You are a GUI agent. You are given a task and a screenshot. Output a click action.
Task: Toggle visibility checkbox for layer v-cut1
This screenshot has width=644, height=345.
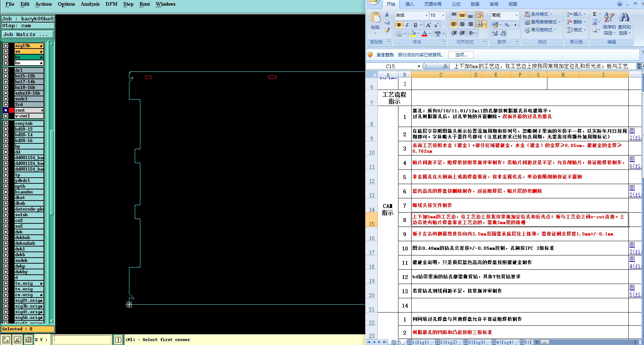6,116
